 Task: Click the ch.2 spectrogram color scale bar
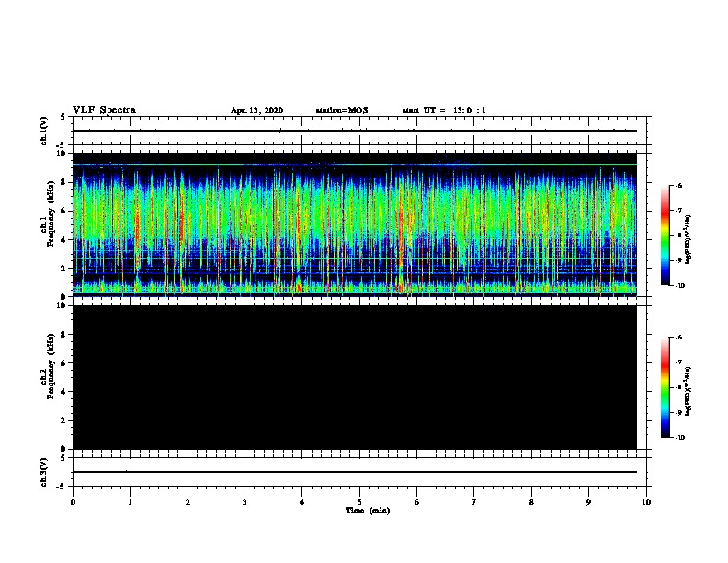665,387
